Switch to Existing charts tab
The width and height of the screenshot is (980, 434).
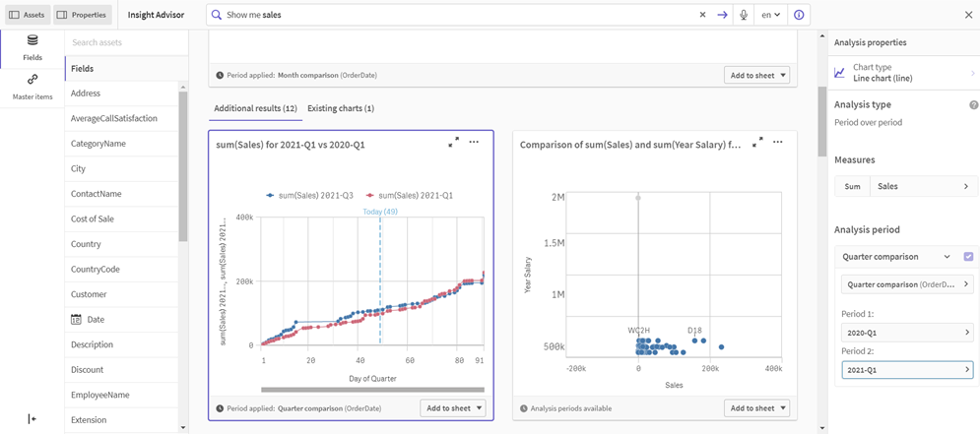pyautogui.click(x=340, y=108)
